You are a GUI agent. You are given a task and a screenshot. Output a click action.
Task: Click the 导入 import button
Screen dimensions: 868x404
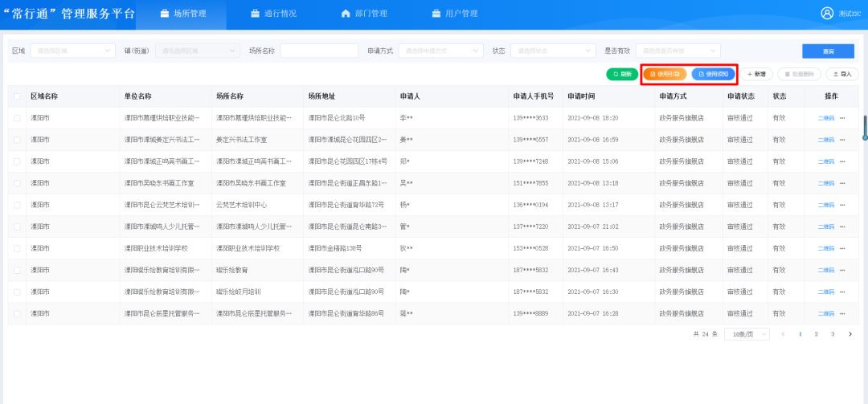[x=841, y=74]
